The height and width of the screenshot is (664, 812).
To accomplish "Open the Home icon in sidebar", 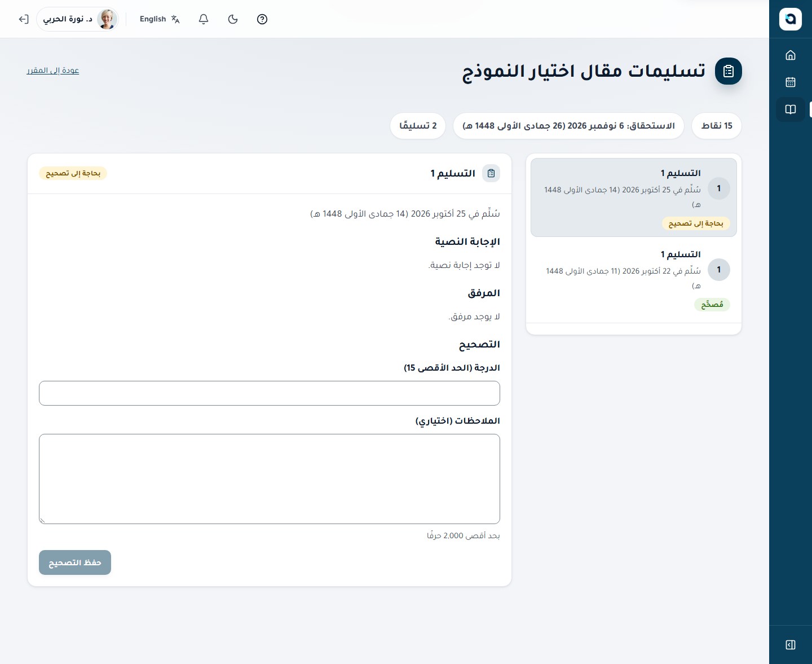I will (x=791, y=55).
